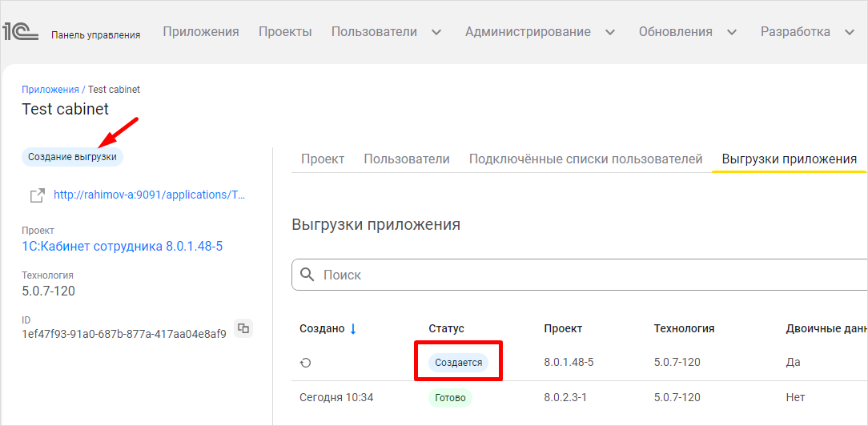
Task: Click the Статус column header
Action: [x=446, y=328]
